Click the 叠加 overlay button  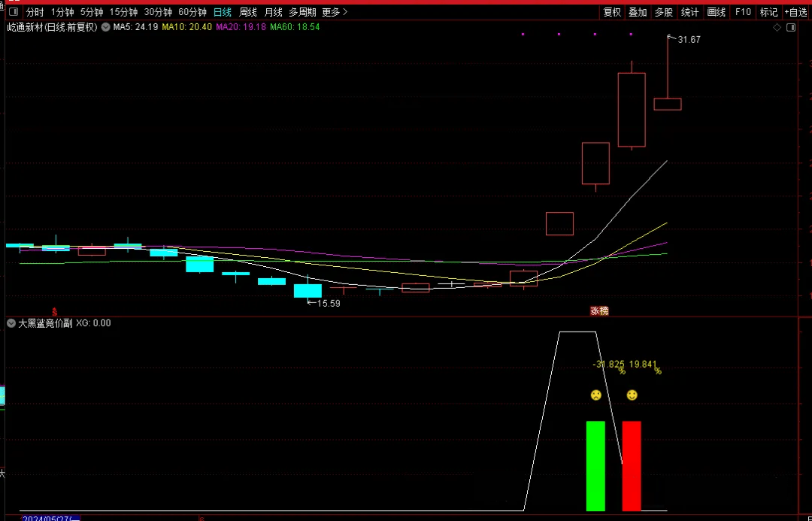(638, 12)
